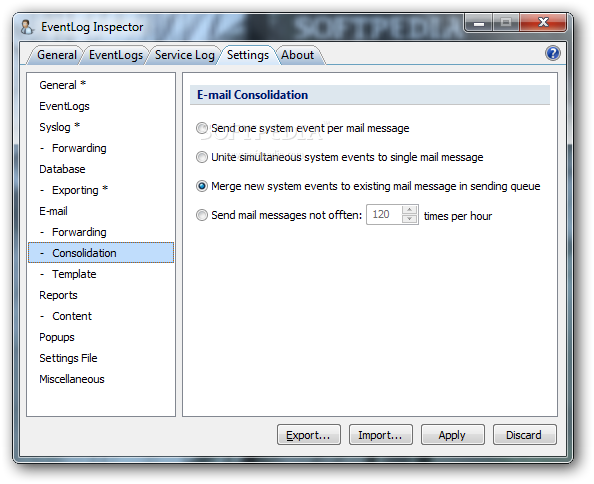Select Content under Reports
The image size is (594, 484).
pyautogui.click(x=101, y=316)
